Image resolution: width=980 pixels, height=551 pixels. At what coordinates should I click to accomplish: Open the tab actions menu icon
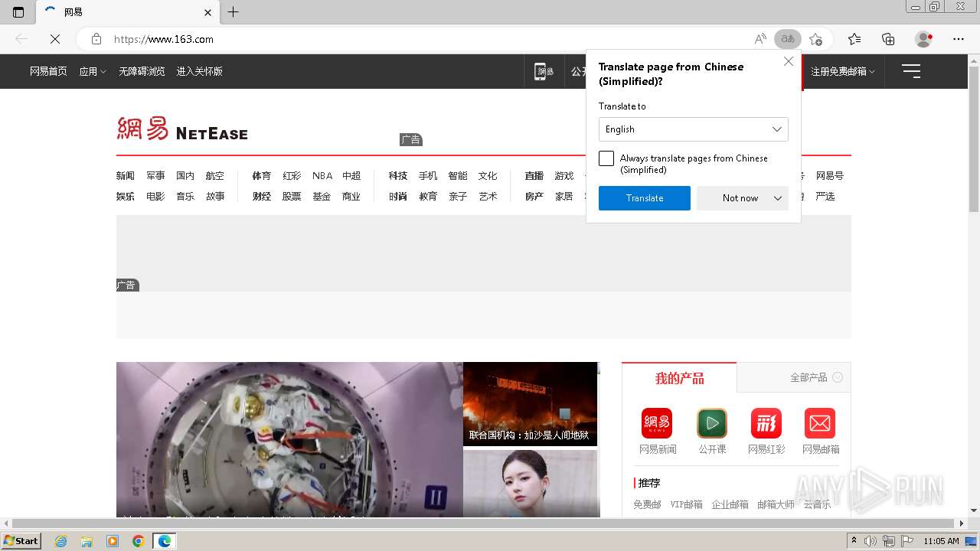[18, 12]
